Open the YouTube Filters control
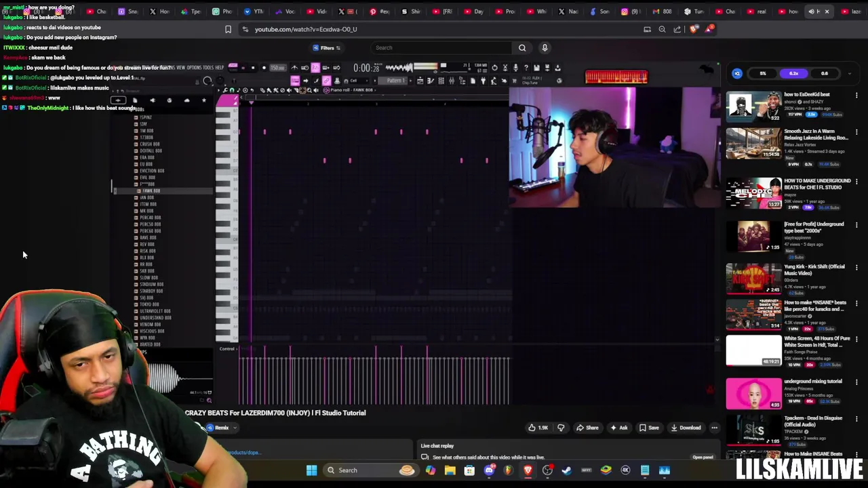Image resolution: width=868 pixels, height=488 pixels. tap(327, 47)
